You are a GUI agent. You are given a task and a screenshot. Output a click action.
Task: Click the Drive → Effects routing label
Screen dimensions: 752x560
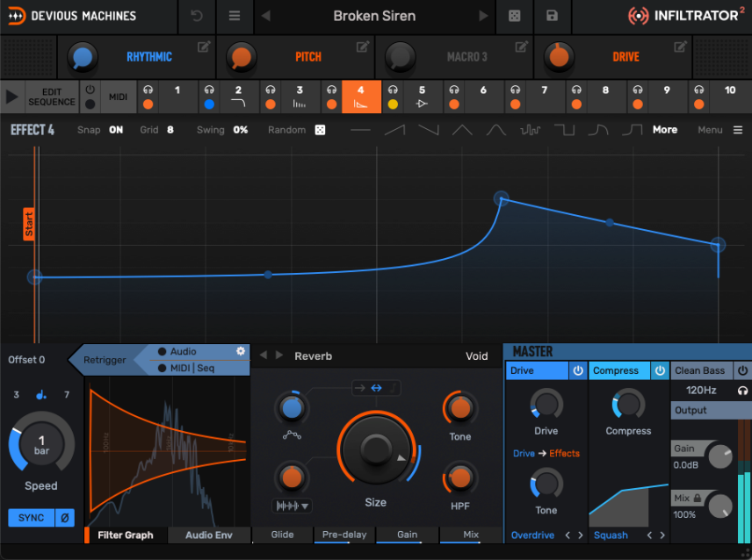[546, 453]
